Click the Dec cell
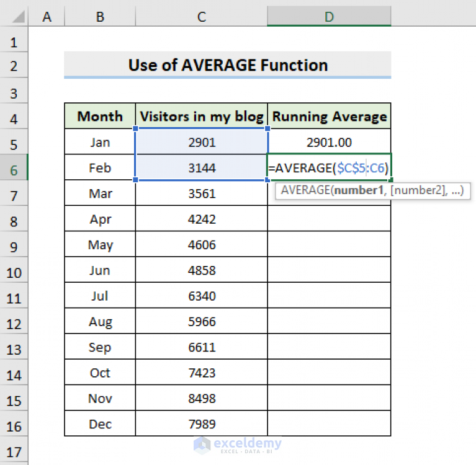 [x=100, y=423]
